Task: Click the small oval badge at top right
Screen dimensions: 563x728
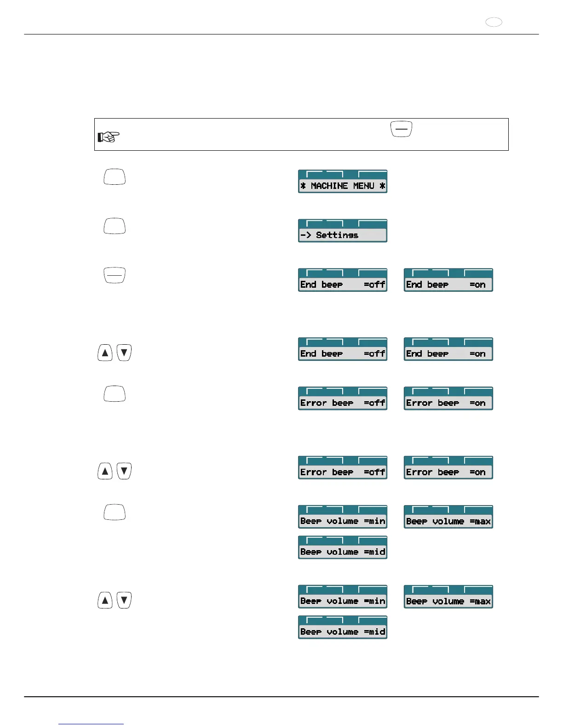Action: (494, 22)
